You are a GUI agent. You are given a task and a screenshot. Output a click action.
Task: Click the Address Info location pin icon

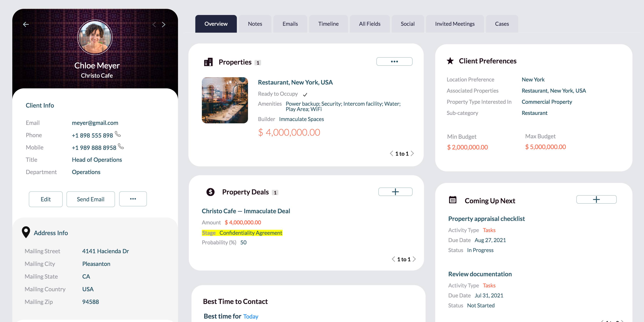26,232
